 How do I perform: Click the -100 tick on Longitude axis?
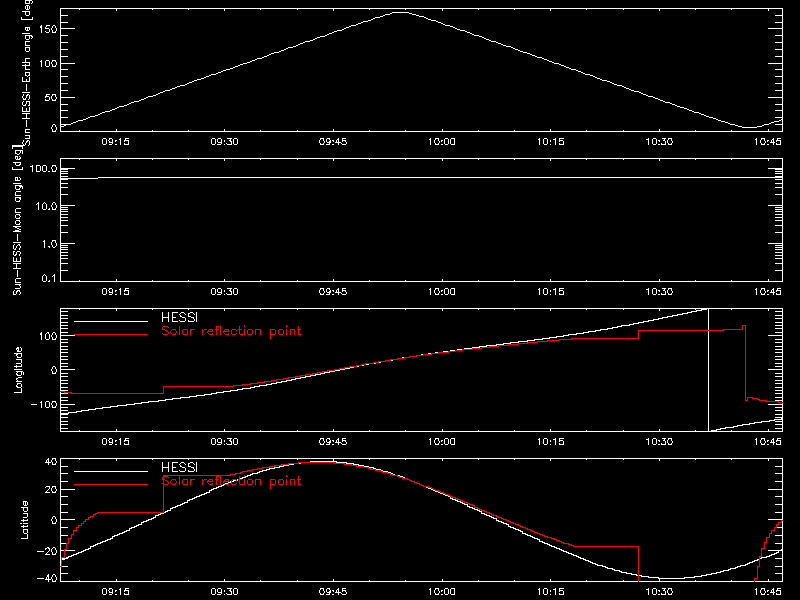coord(44,404)
